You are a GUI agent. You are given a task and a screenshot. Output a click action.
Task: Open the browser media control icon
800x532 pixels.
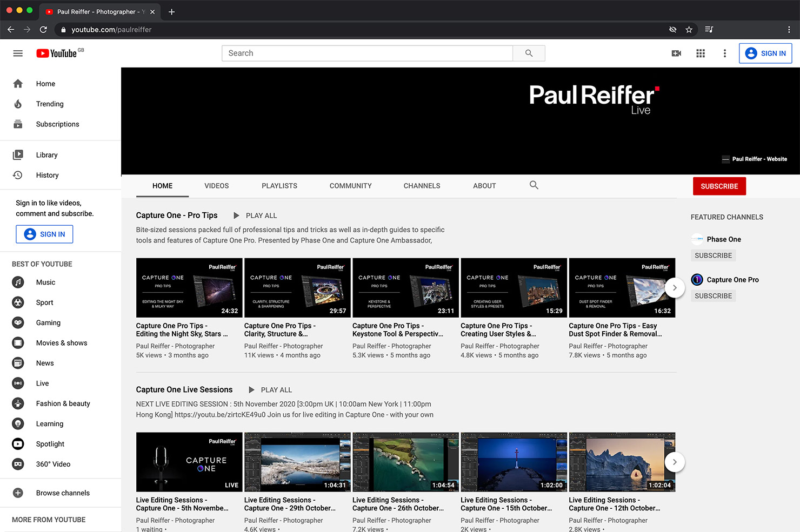[709, 30]
